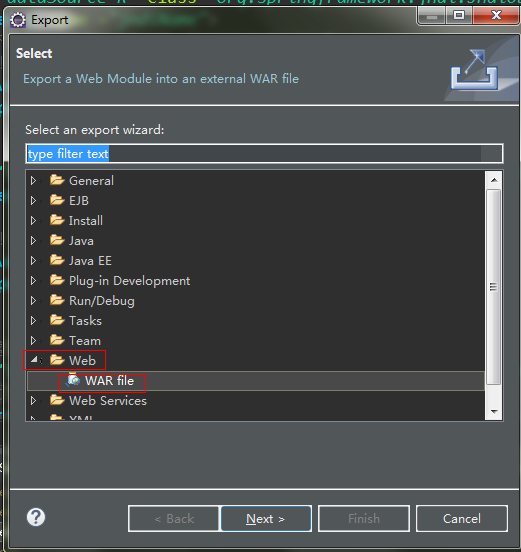Expand the Plug-in Development category

click(33, 281)
